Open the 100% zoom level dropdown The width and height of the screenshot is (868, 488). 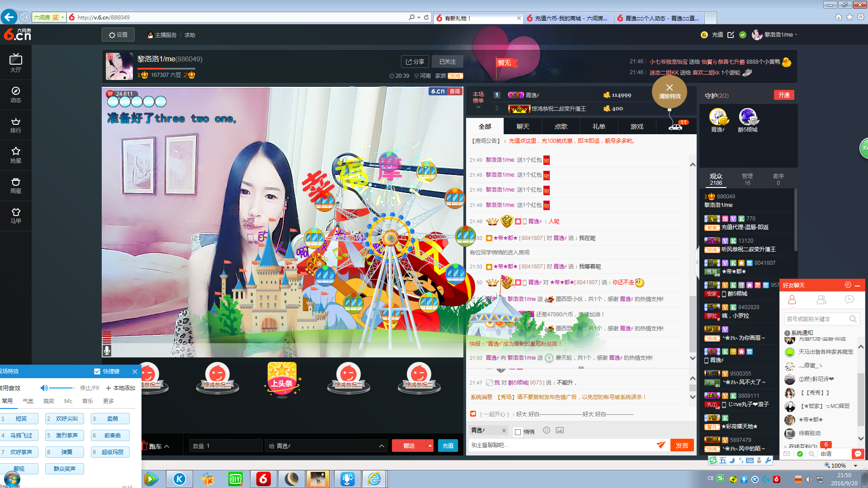(855, 465)
